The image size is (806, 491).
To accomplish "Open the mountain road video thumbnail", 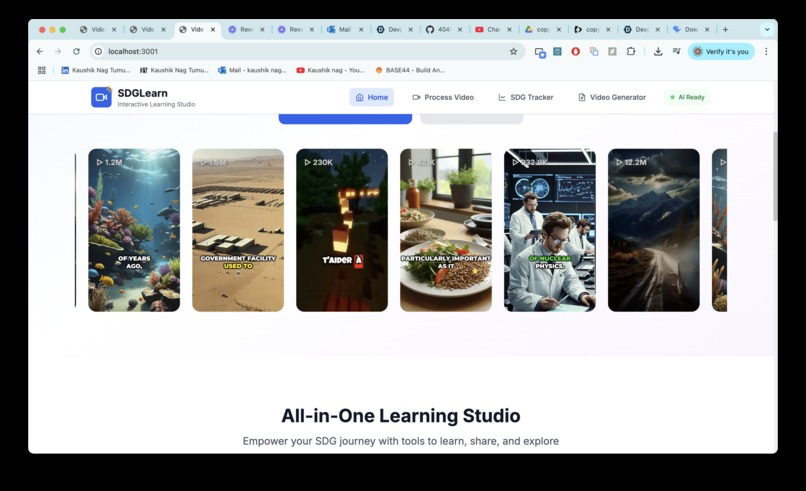I will 654,230.
